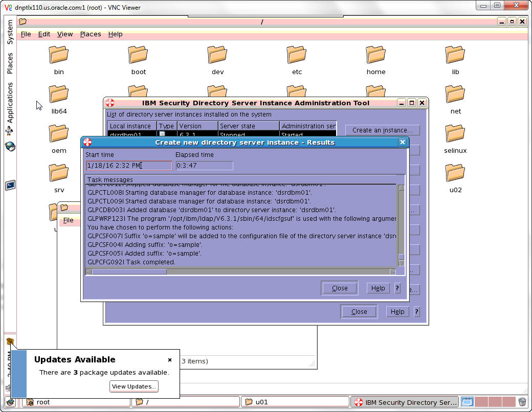Open the File menu
Viewport: 532px width, 412px height.
pos(26,34)
